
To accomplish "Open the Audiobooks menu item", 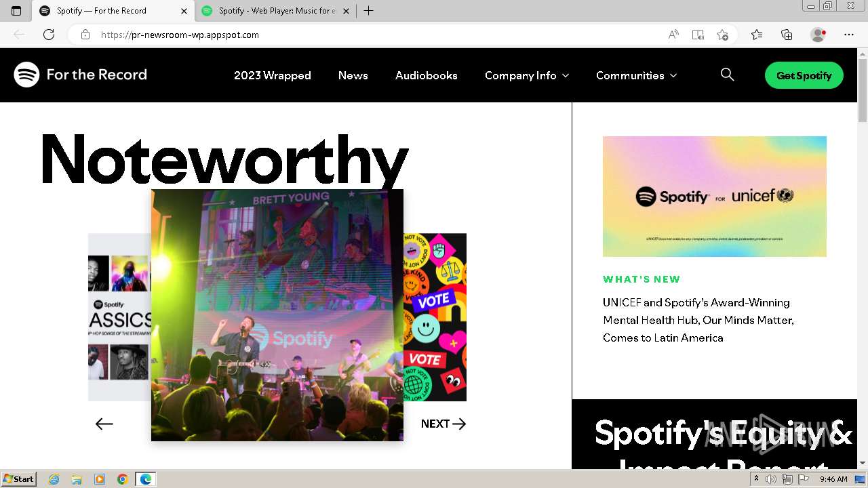I will 427,75.
